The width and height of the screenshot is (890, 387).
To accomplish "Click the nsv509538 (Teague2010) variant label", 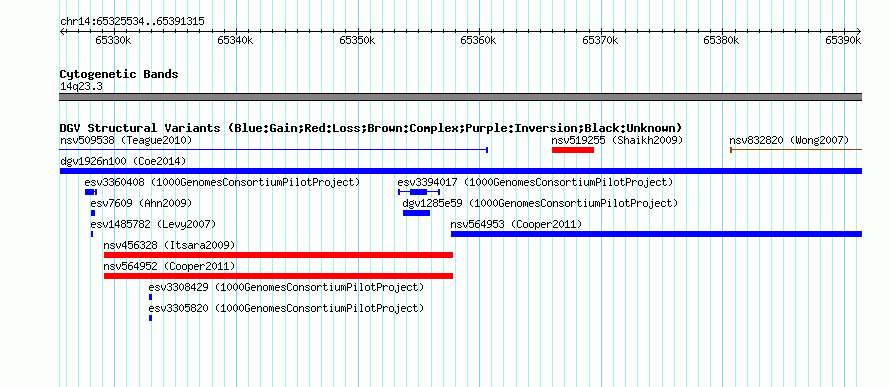I will click(126, 140).
